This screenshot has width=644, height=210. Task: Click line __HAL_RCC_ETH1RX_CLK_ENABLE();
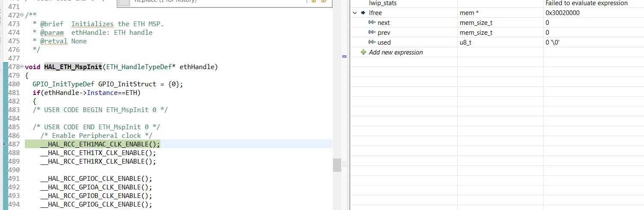[98, 161]
